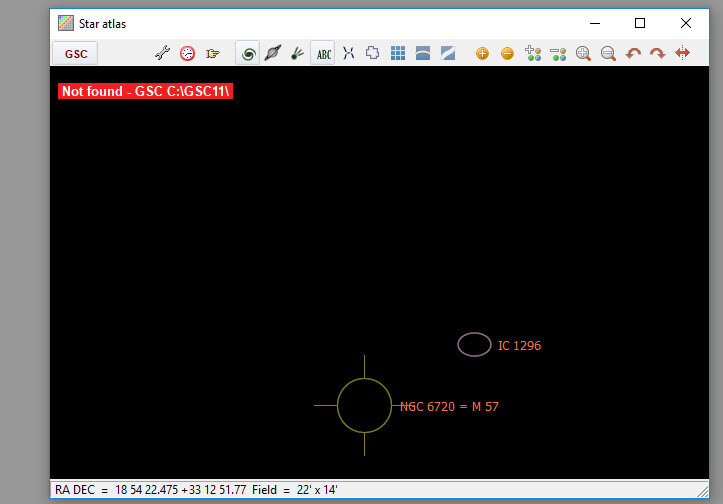Screen dimensions: 723x504
Task: Rotate chart counterclockwise left arrow
Action: [x=633, y=53]
